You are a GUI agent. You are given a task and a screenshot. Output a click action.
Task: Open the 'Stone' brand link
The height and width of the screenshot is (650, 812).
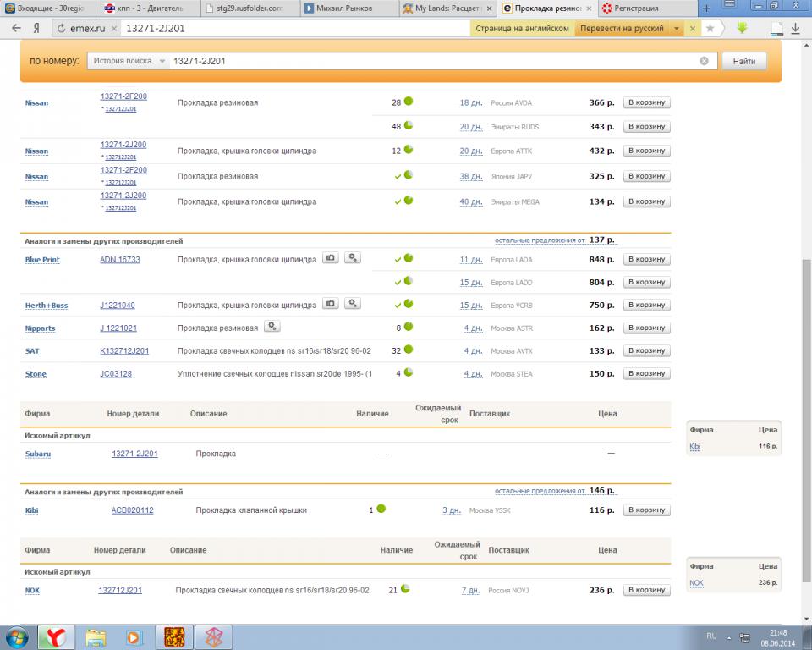(36, 374)
